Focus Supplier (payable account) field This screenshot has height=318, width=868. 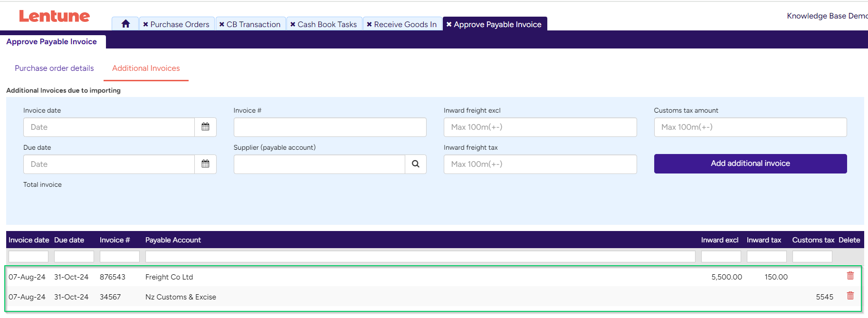[x=319, y=164]
